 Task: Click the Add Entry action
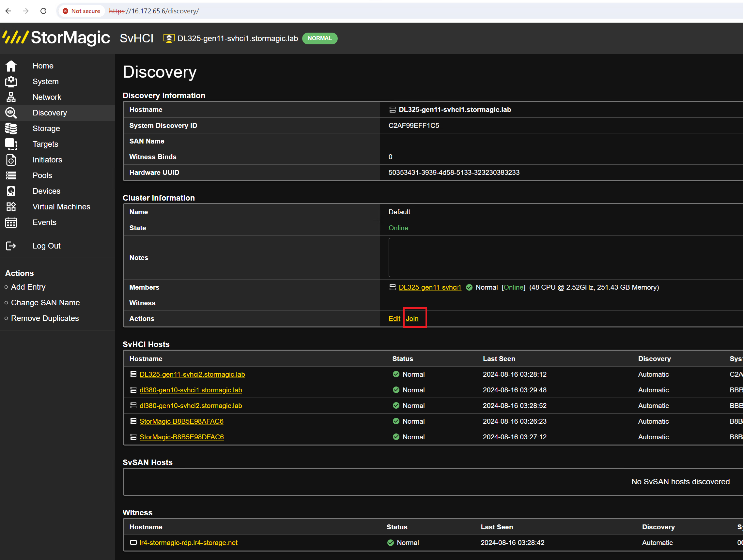pyautogui.click(x=28, y=287)
